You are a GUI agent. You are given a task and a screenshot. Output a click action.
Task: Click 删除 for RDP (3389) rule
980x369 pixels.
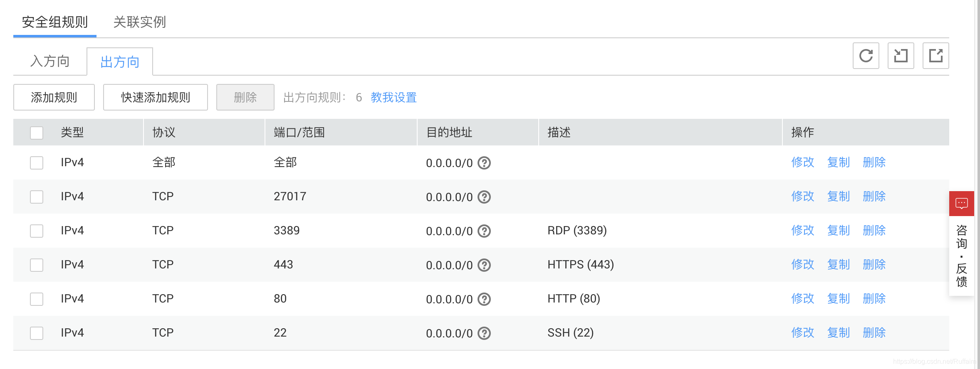pyautogui.click(x=874, y=230)
